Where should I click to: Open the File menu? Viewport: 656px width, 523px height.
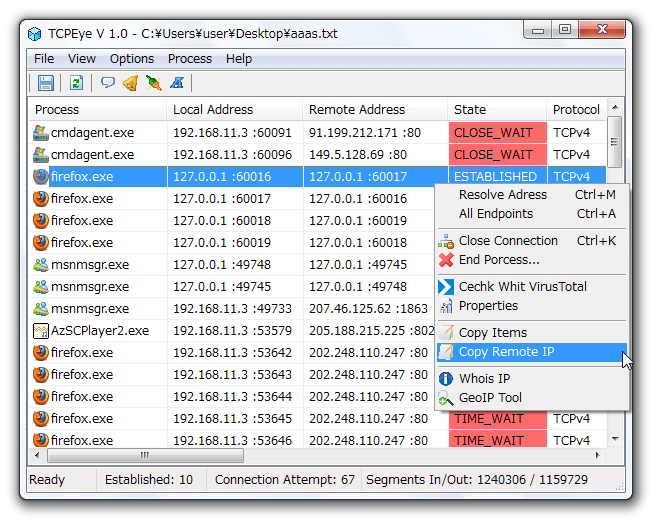click(x=44, y=59)
